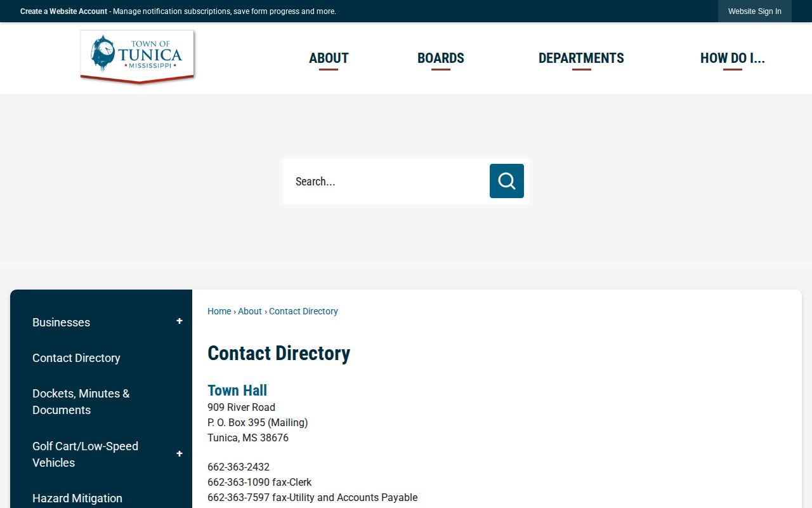Expand Golf Cart/Low-Speed Vehicles submenu plus

[180, 454]
